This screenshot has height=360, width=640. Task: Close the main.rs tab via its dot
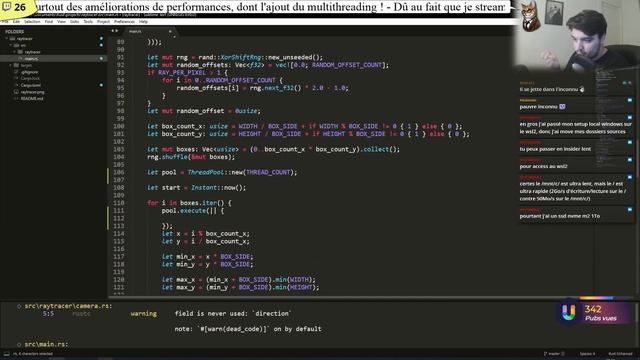tap(170, 31)
